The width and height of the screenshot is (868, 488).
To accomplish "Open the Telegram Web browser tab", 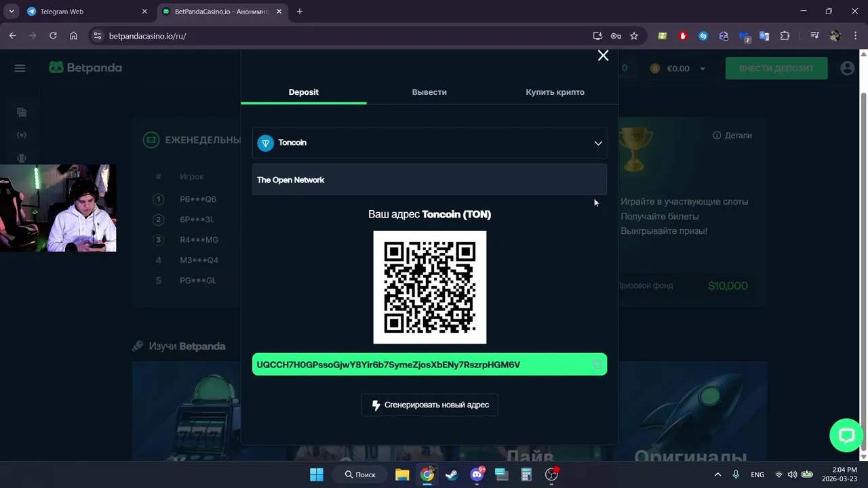I will pyautogui.click(x=88, y=12).
